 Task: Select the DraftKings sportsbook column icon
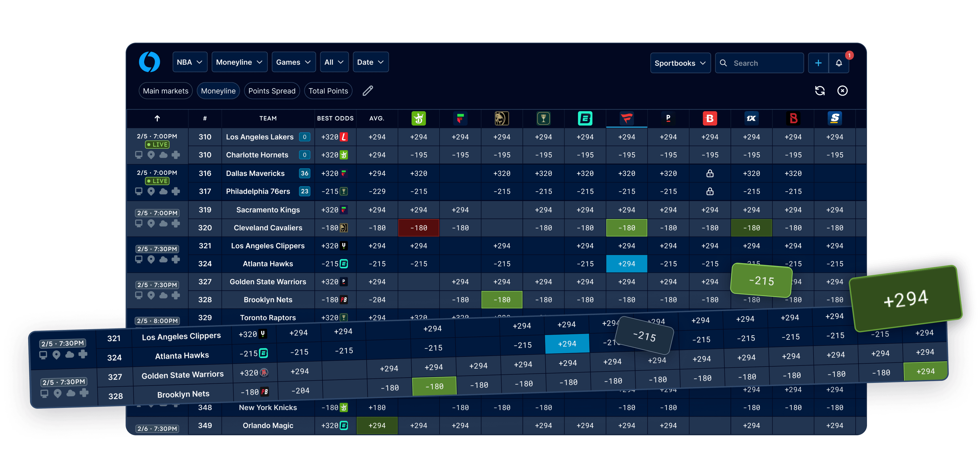(x=419, y=118)
